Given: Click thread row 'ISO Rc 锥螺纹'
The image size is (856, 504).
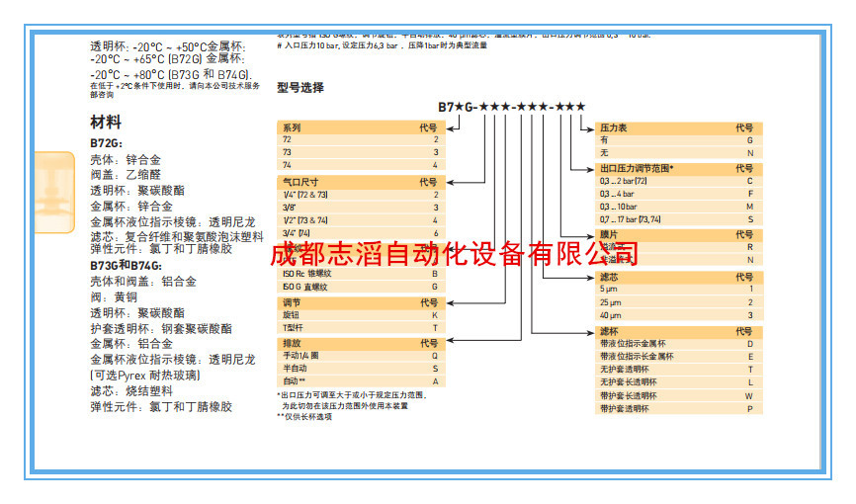Looking at the screenshot, I should (361, 274).
